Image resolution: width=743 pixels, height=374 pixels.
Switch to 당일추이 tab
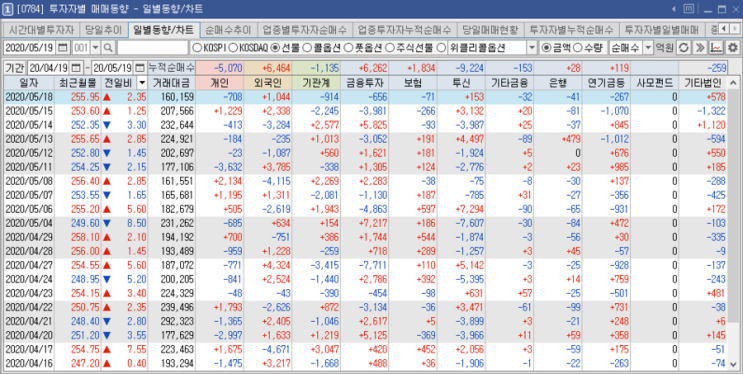tap(103, 29)
